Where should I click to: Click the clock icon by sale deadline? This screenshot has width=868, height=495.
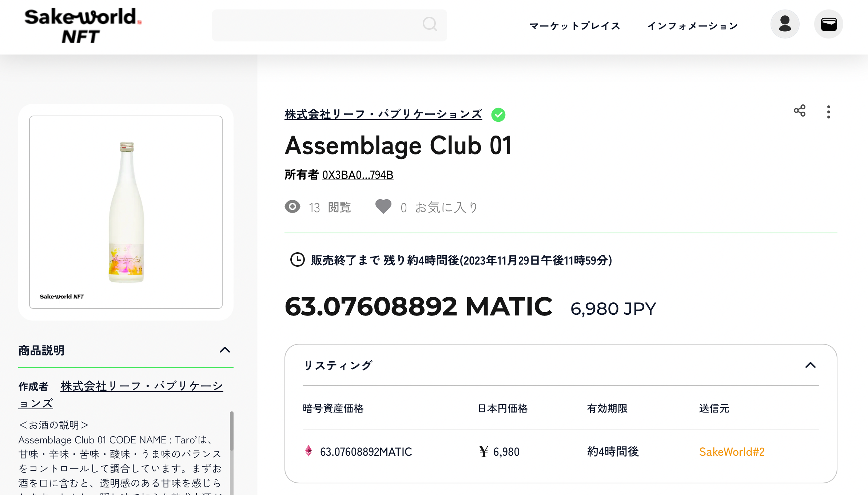tap(297, 260)
